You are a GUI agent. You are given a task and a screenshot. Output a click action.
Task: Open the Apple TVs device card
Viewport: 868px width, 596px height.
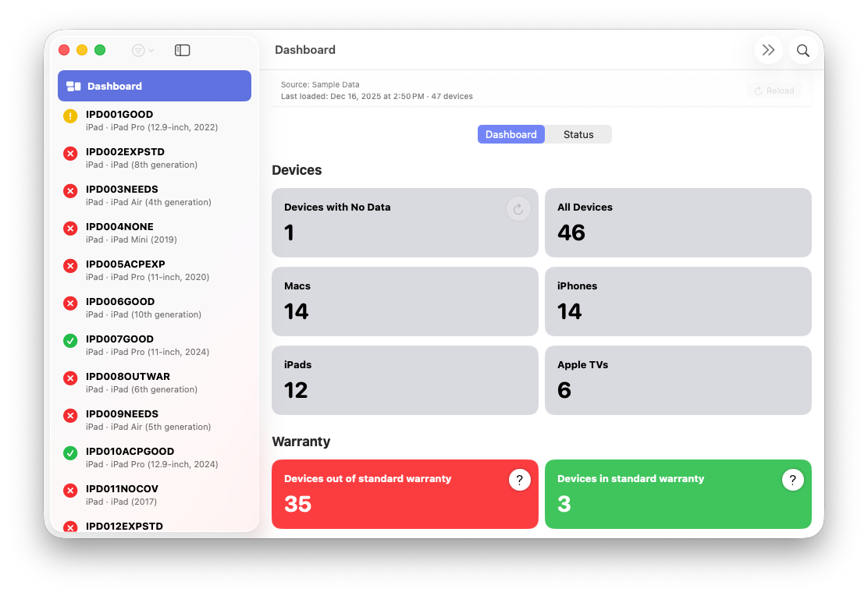678,380
